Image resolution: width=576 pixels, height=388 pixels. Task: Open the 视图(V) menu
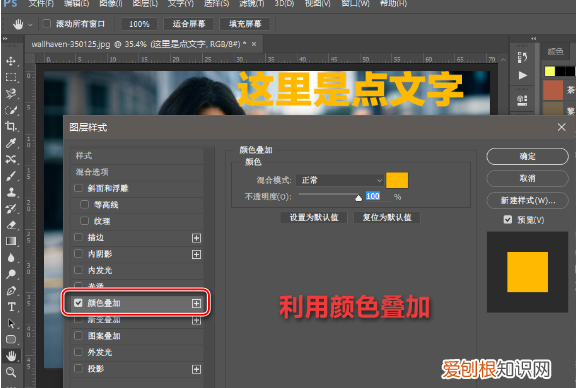(x=318, y=4)
